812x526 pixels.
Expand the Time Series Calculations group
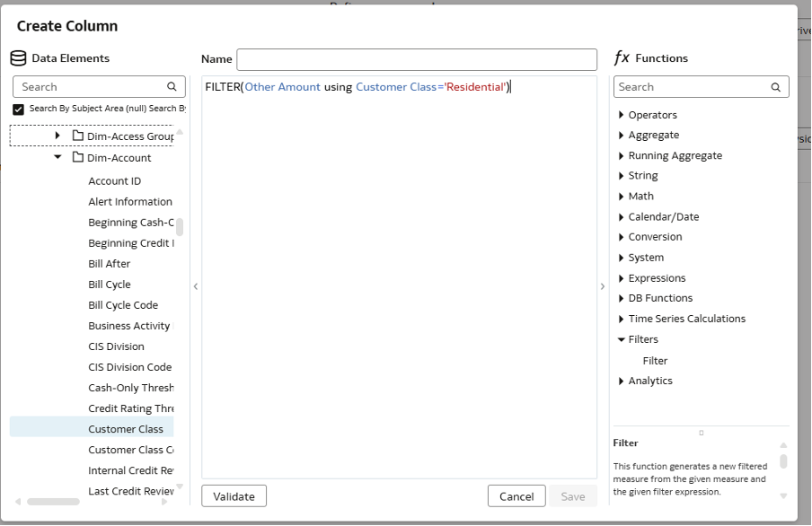coord(621,319)
